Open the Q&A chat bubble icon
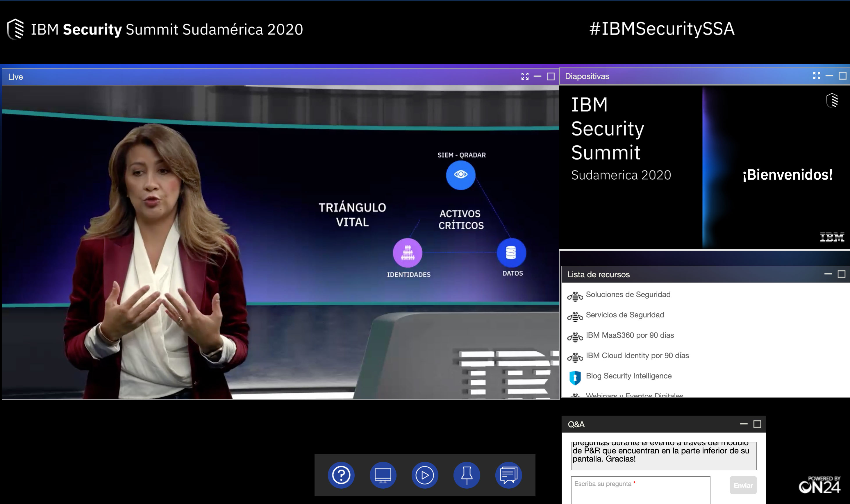The width and height of the screenshot is (850, 504). pos(508,475)
